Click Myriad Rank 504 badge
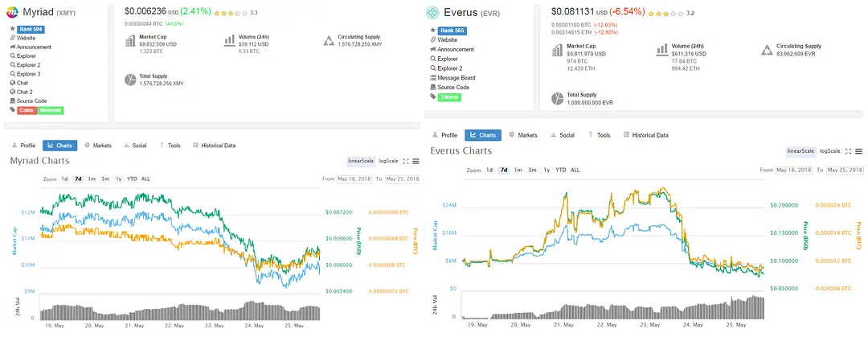The image size is (868, 337). 31,29
